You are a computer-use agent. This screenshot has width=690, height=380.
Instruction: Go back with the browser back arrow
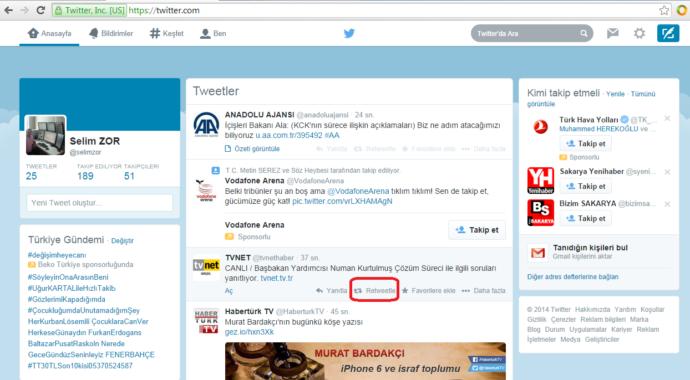pyautogui.click(x=8, y=10)
